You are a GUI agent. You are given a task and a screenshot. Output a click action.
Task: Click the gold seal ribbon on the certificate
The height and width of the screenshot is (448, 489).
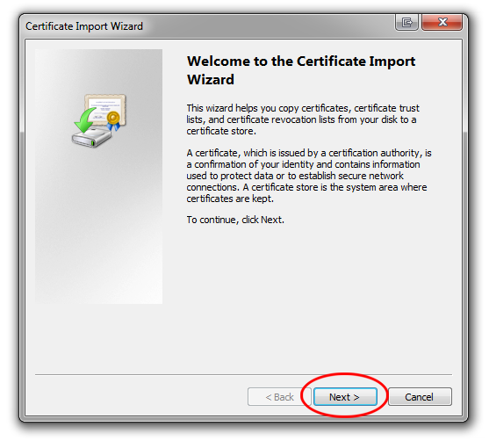click(113, 121)
